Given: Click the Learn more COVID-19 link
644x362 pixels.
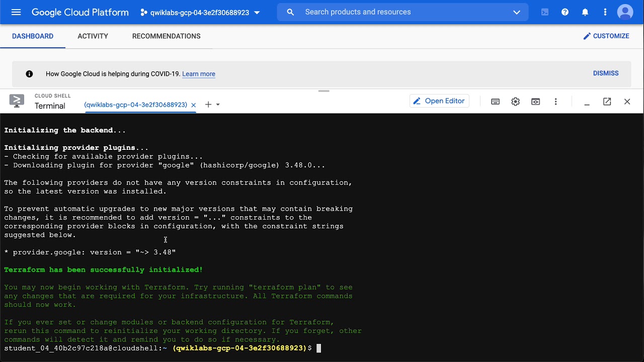Looking at the screenshot, I should [198, 74].
